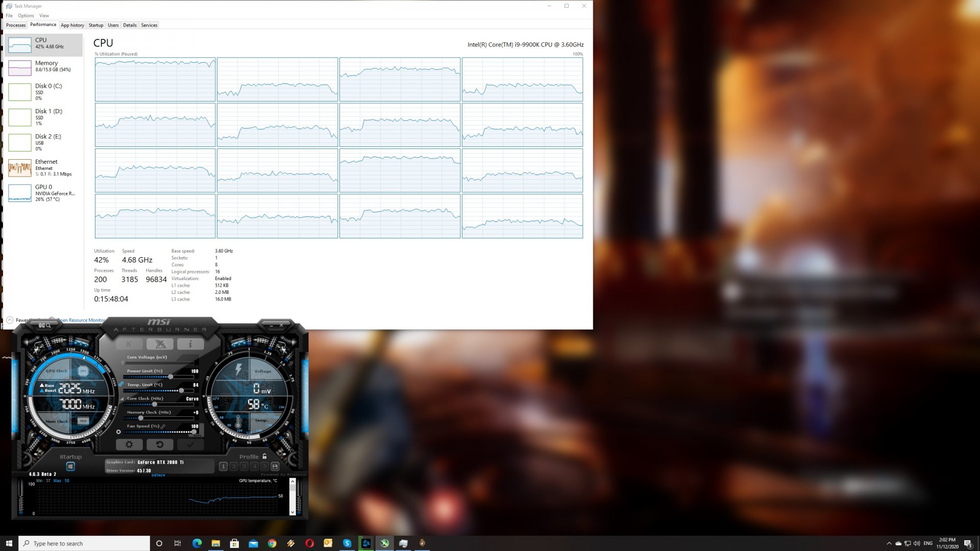Open Resource Monitor link
The height and width of the screenshot is (551, 980).
tap(82, 320)
